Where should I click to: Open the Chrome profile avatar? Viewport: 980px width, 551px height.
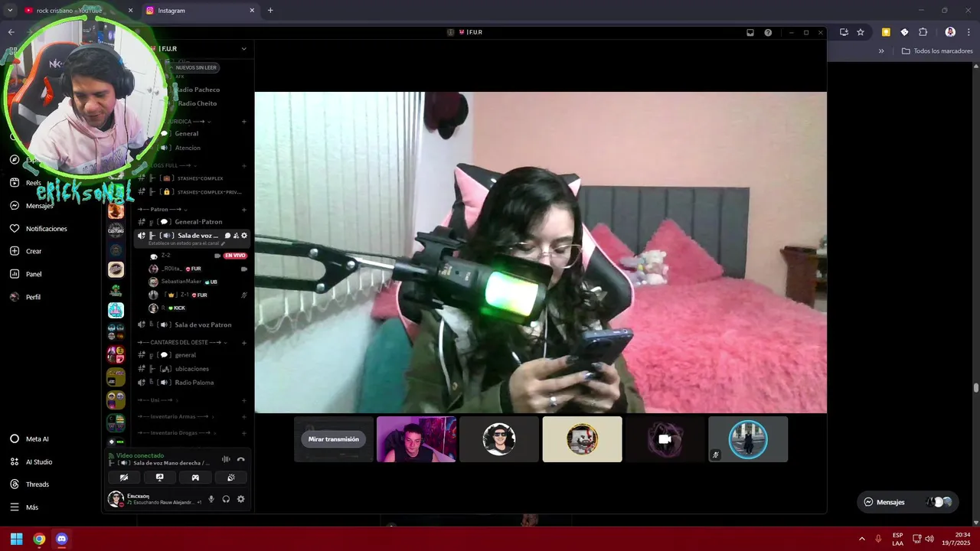[x=950, y=32]
